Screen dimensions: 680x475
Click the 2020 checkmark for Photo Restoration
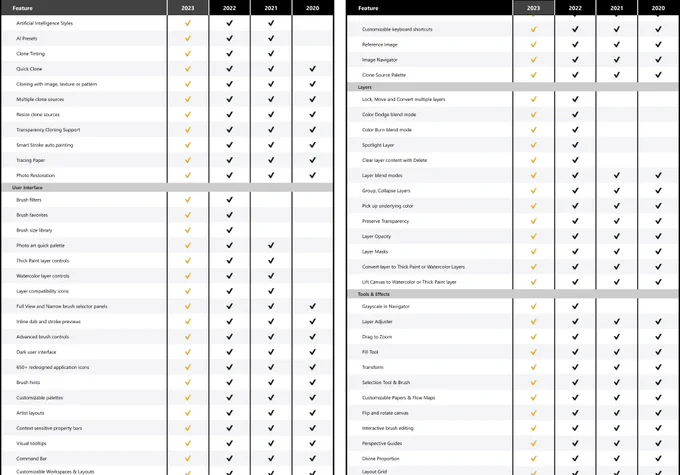[x=313, y=175]
